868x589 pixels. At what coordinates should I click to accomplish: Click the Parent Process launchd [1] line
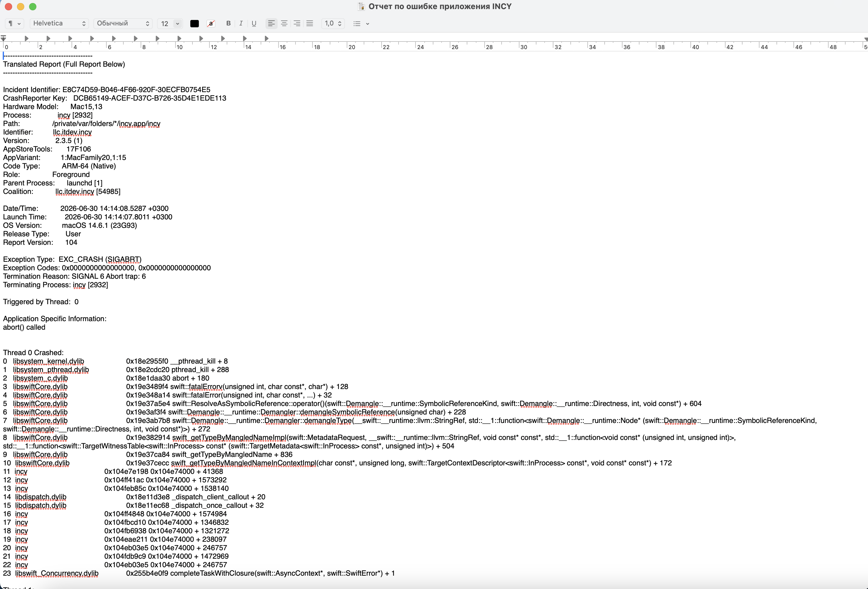pyautogui.click(x=53, y=183)
